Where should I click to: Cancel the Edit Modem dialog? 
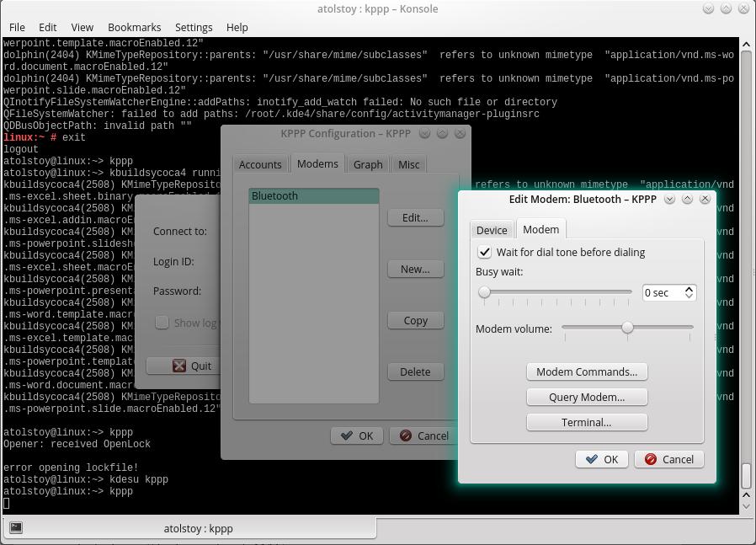click(669, 459)
